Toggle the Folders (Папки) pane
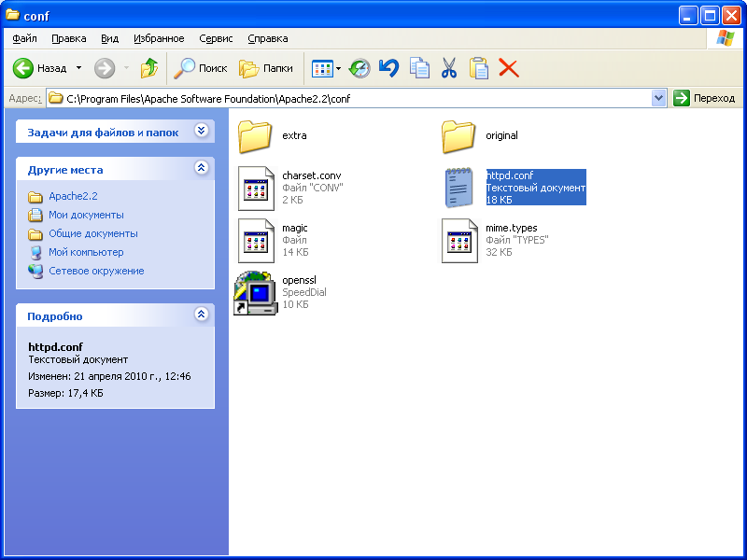Image resolution: width=747 pixels, height=560 pixels. pos(266,68)
